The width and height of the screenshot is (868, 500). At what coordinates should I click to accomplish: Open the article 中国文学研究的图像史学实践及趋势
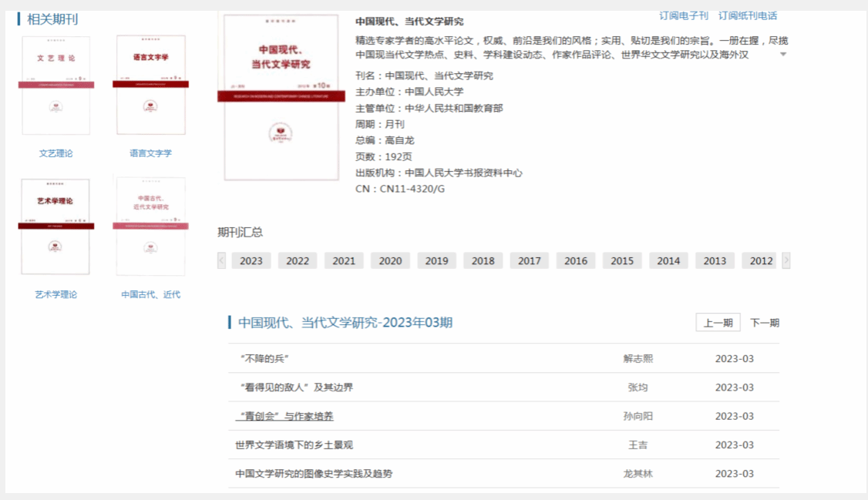(313, 474)
